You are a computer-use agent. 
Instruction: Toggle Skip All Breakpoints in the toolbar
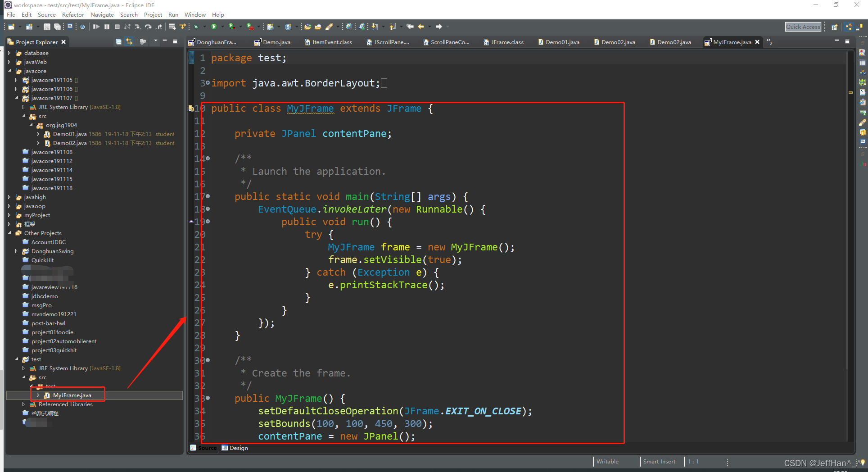point(83,27)
